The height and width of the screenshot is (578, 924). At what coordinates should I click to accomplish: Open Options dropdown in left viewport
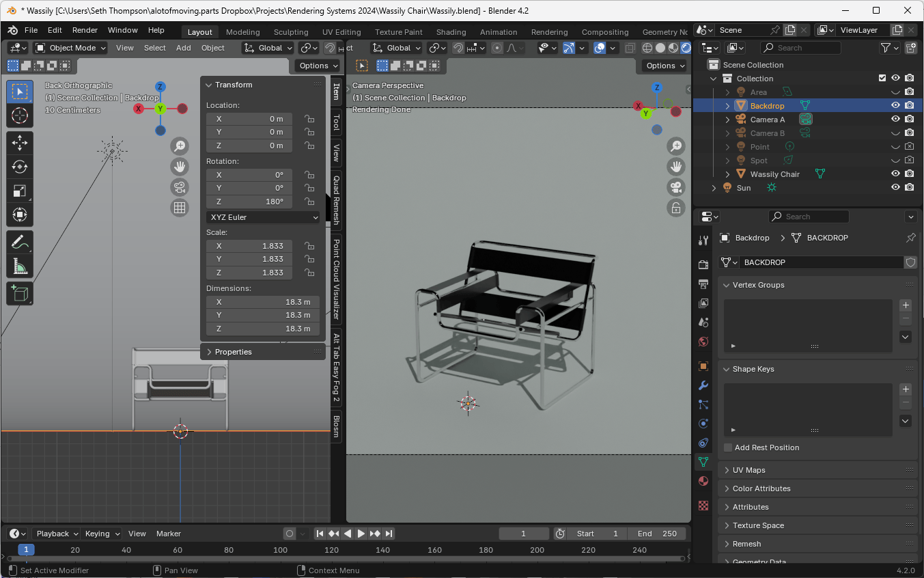point(318,66)
